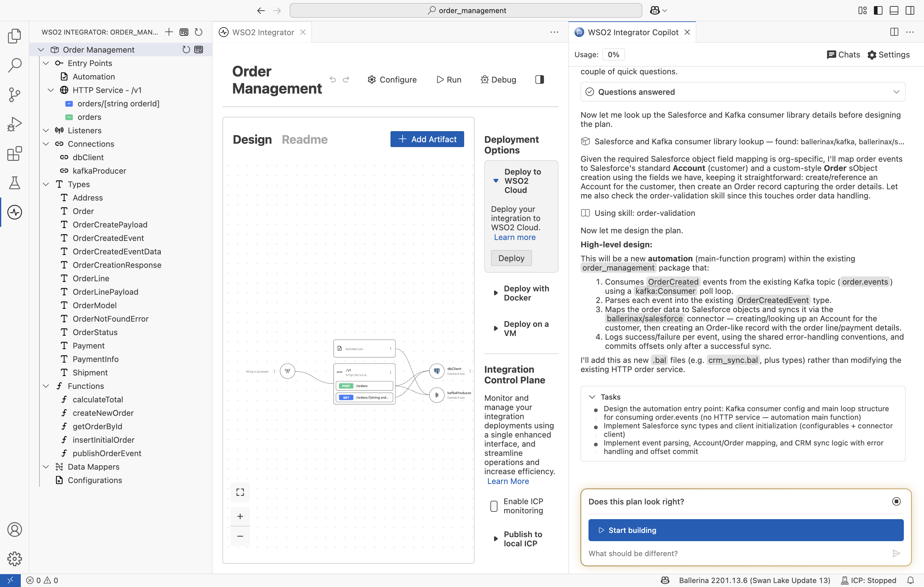The width and height of the screenshot is (924, 587).
Task: Switch to the Design tab
Action: point(252,139)
